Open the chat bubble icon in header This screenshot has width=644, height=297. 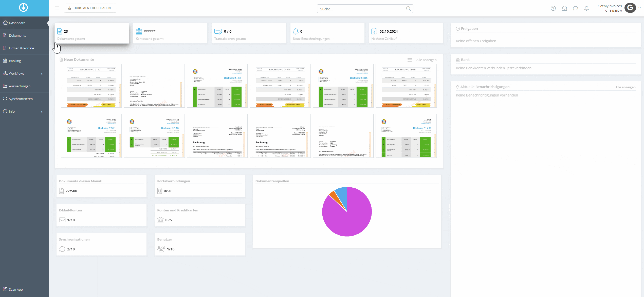pos(576,8)
